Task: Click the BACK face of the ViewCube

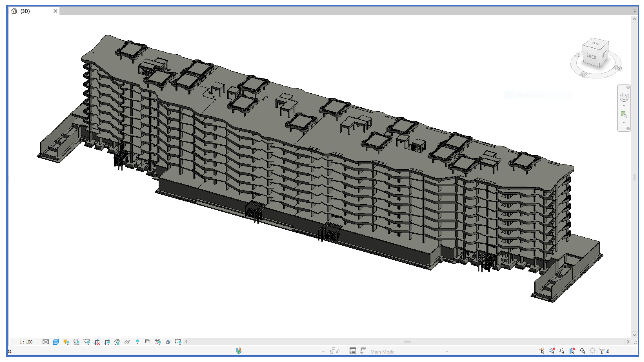Action: [591, 56]
